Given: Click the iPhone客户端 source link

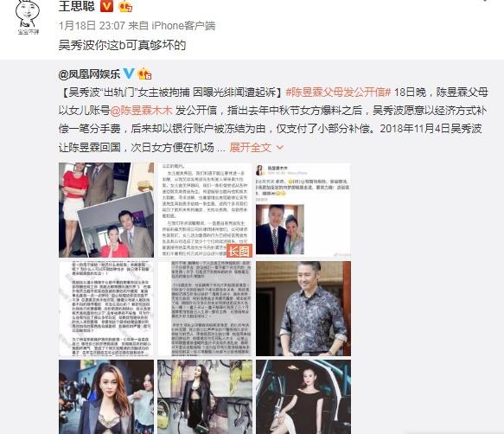Looking at the screenshot, I should 183,25.
